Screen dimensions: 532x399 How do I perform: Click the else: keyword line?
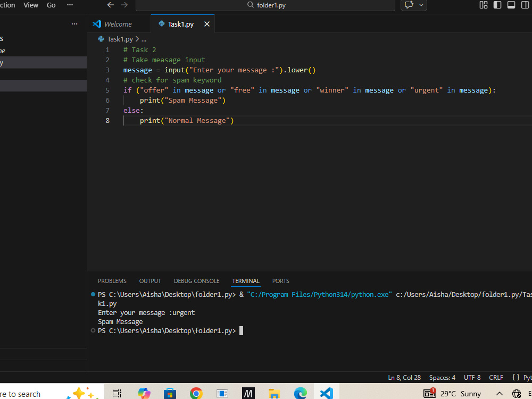(134, 111)
